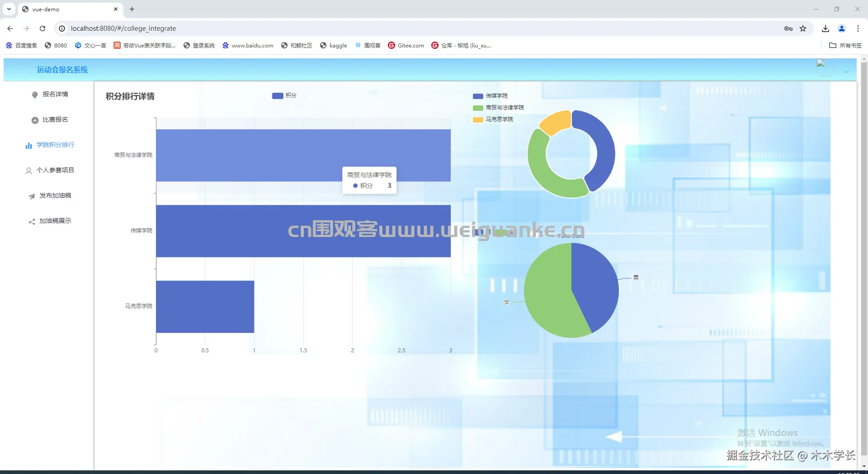Open the 和鲸社区 bookmark
868x474 pixels.
pos(297,45)
